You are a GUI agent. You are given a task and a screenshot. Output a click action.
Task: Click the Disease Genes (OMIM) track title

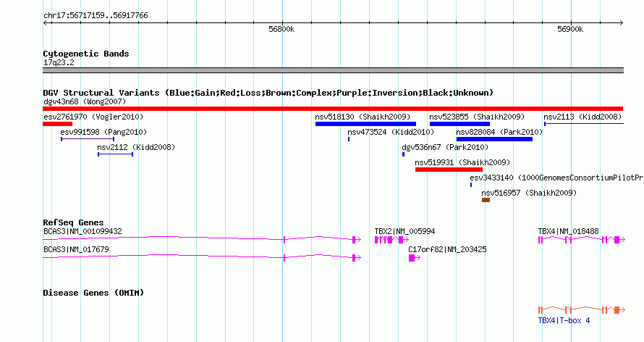[93, 293]
